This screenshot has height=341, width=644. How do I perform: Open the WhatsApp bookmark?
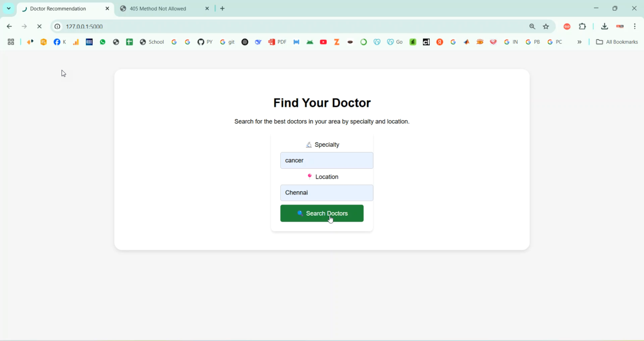(103, 42)
